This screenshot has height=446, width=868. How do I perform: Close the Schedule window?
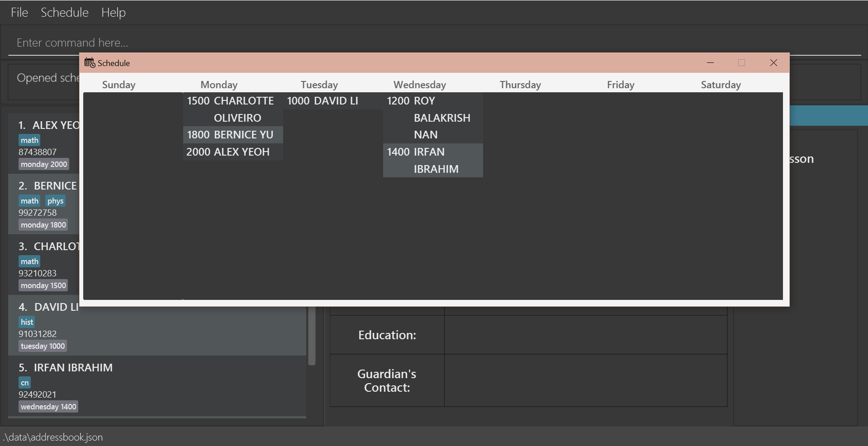tap(773, 63)
